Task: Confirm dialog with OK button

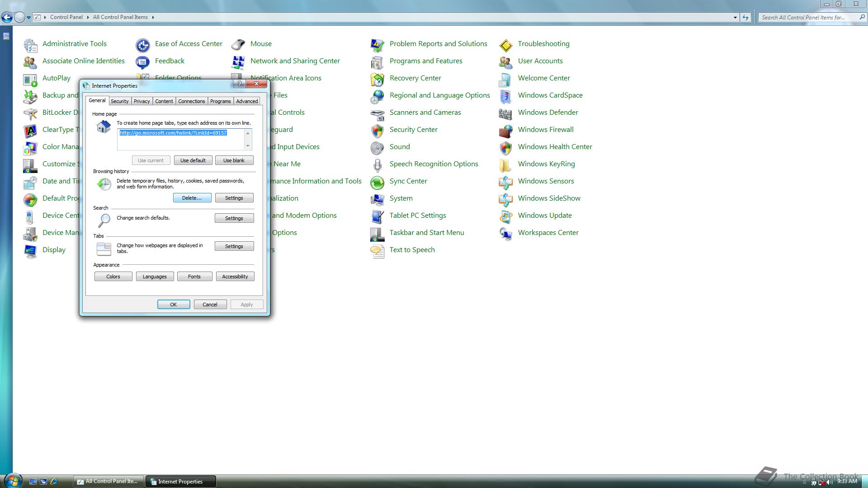Action: coord(174,305)
